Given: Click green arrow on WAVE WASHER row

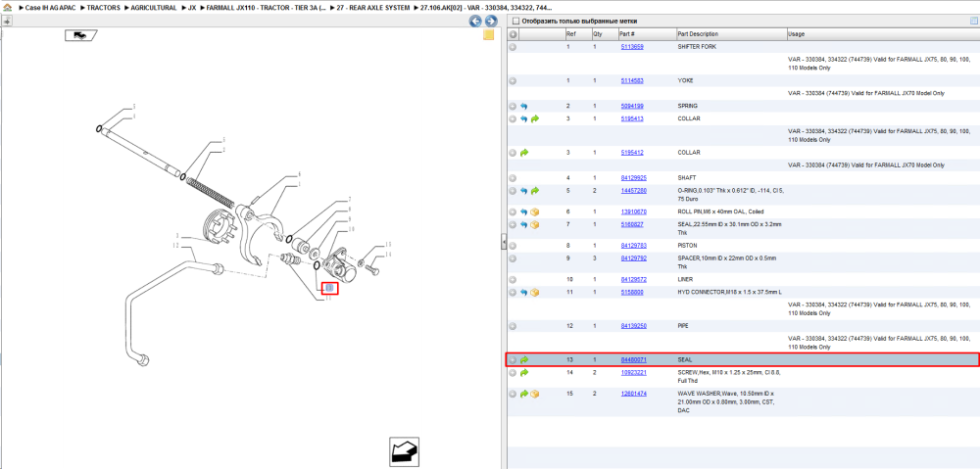Looking at the screenshot, I should pyautogui.click(x=523, y=394).
